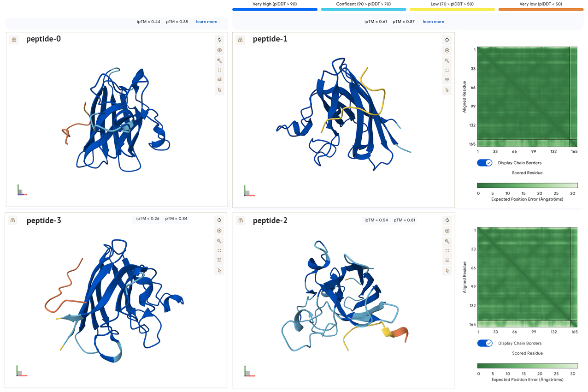588x392 pixels.
Task: Open 'learn more' link next to ipTM = 0.44
Action: 206,22
